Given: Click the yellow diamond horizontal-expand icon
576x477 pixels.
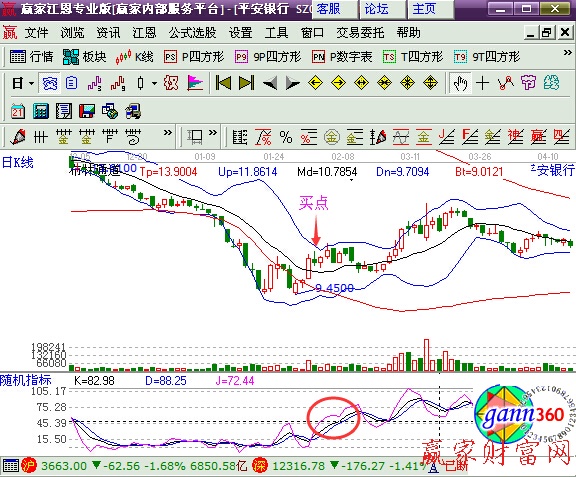Looking at the screenshot, I should click(x=361, y=83).
